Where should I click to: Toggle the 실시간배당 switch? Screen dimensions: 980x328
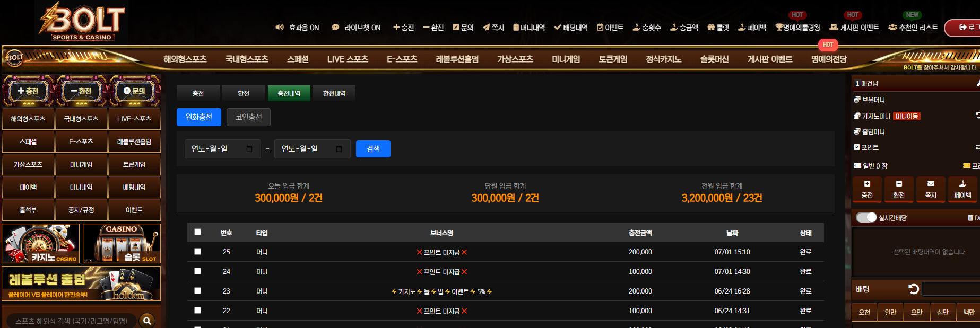point(866,218)
